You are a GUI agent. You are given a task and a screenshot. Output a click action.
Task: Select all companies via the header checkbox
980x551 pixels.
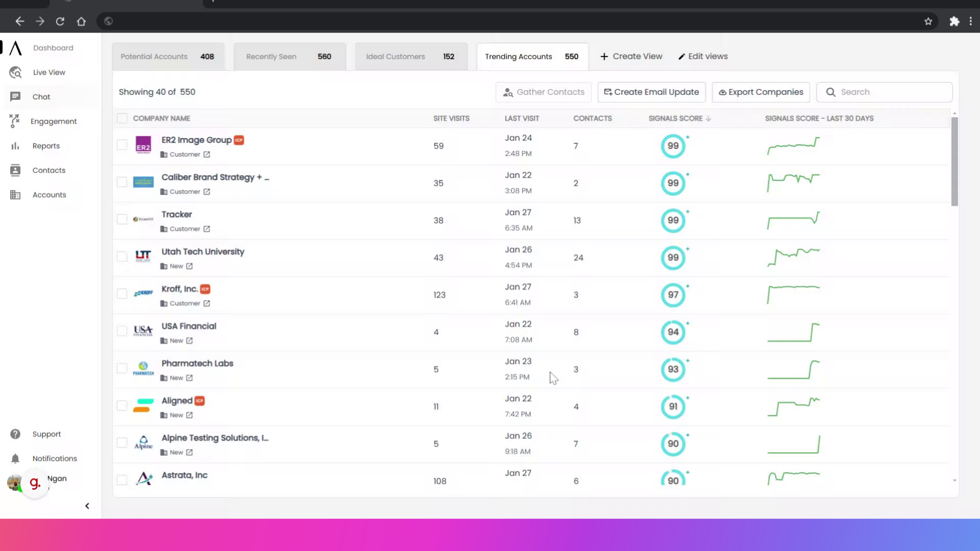click(x=122, y=118)
